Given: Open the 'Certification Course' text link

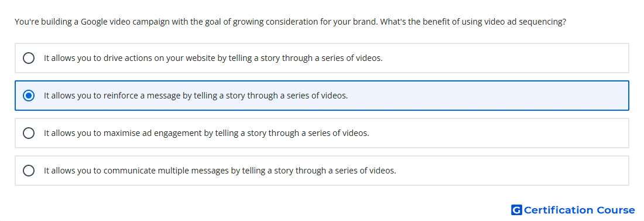Looking at the screenshot, I should (x=579, y=210).
